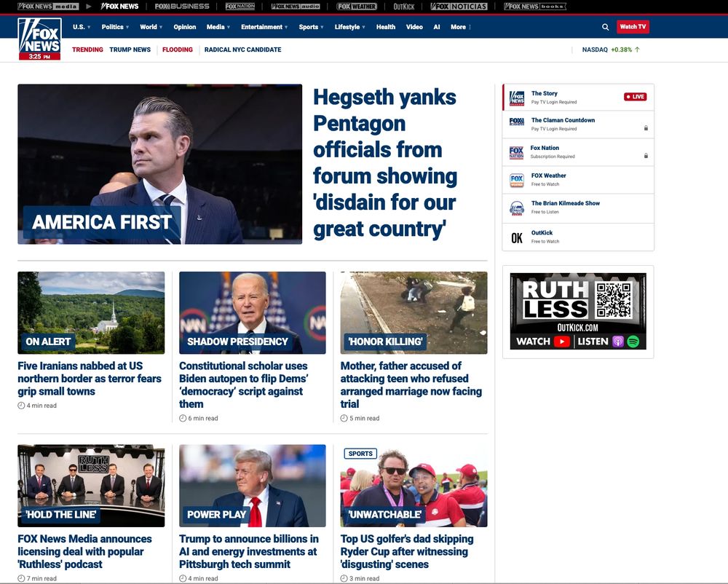Open the Ruthless podcast studio thumbnail
This screenshot has height=584, width=728.
(x=91, y=486)
